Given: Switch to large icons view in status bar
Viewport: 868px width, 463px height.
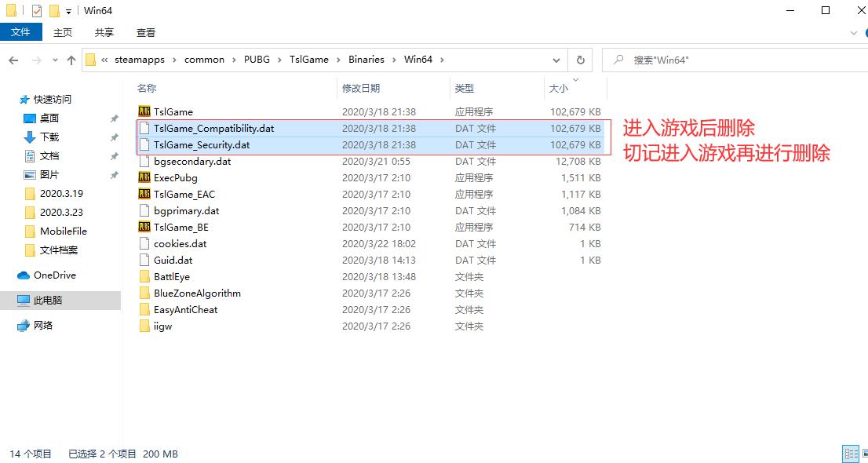Looking at the screenshot, I should click(864, 454).
